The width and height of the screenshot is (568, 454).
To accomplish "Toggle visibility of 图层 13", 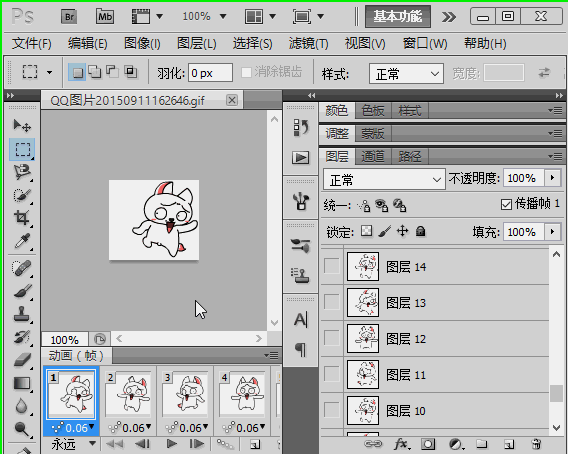I will click(x=331, y=302).
